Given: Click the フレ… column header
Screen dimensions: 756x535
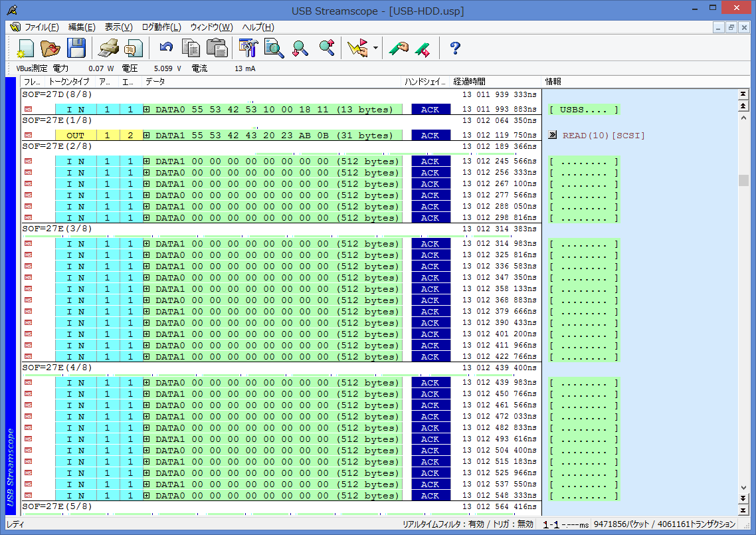Looking at the screenshot, I should tap(33, 82).
